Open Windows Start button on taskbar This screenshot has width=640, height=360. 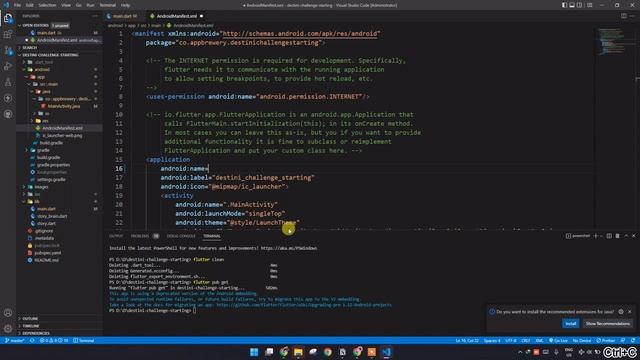point(254,352)
